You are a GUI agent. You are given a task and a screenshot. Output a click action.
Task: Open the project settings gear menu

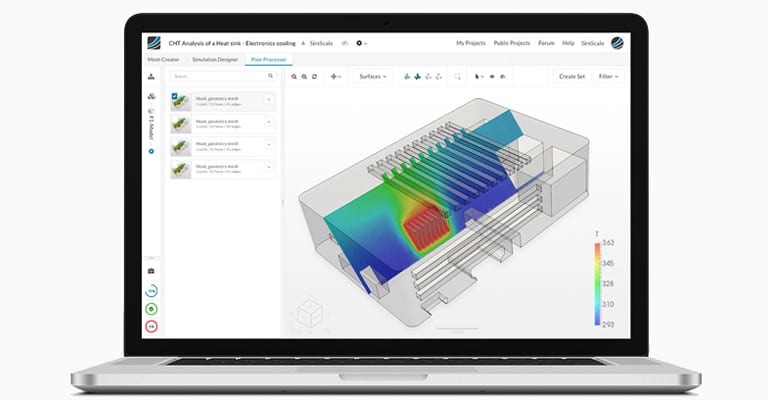[x=361, y=43]
